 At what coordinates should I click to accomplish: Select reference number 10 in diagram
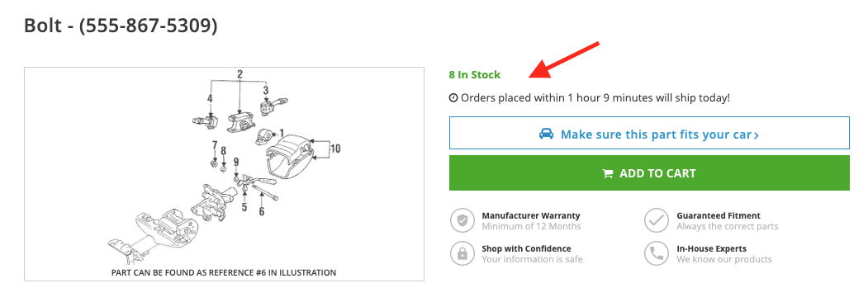coord(335,148)
